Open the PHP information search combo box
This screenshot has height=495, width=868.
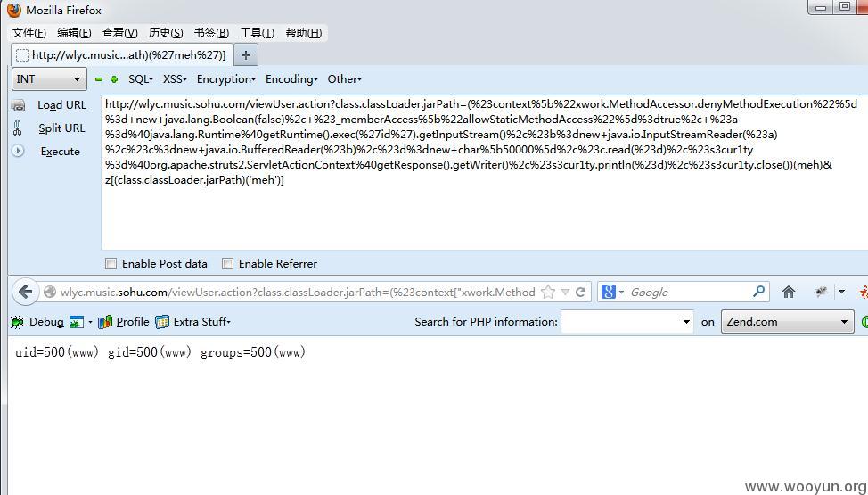click(x=627, y=322)
